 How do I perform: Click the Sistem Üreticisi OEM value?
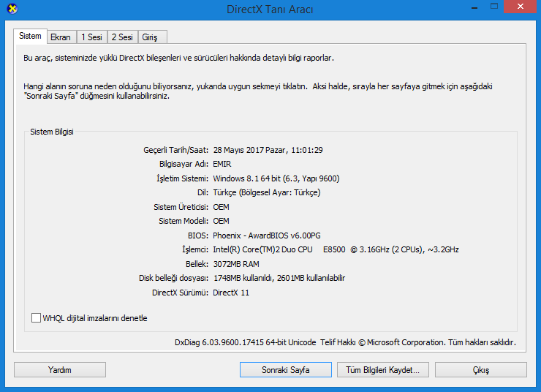tap(222, 207)
